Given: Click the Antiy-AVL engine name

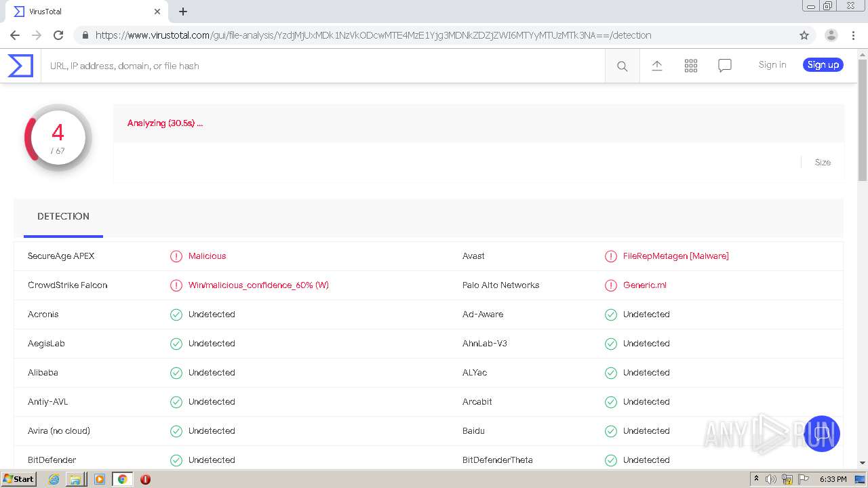Looking at the screenshot, I should pos(48,402).
